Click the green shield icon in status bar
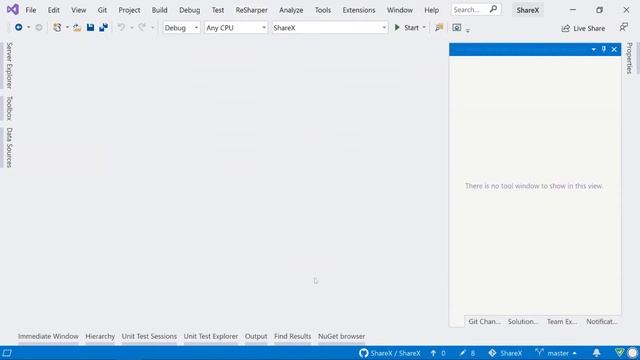Image resolution: width=640 pixels, height=360 pixels. [x=619, y=353]
